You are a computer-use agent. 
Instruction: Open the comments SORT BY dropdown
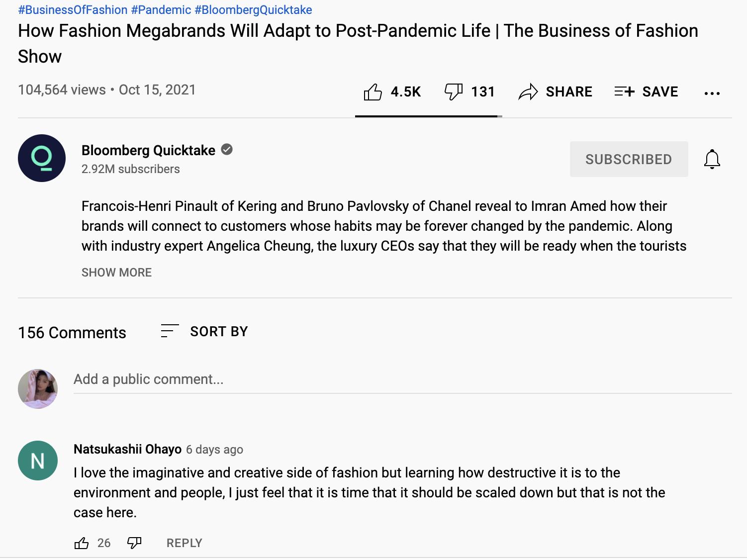click(x=204, y=331)
